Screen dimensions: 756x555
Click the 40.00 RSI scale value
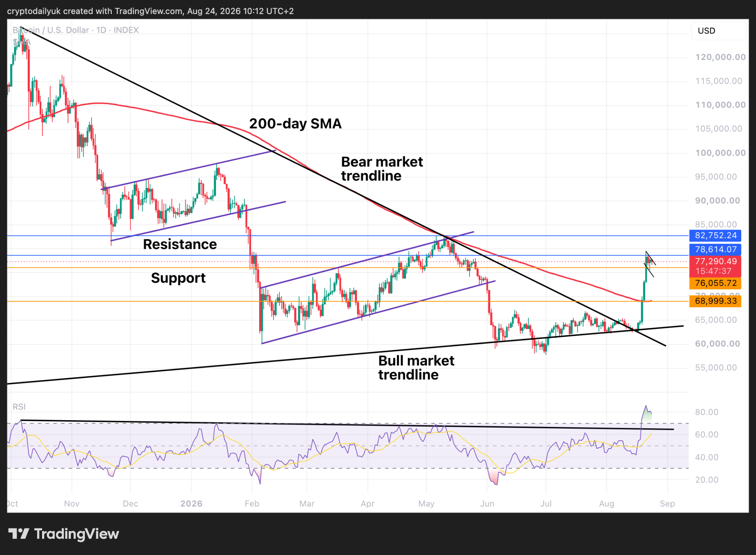tap(707, 457)
